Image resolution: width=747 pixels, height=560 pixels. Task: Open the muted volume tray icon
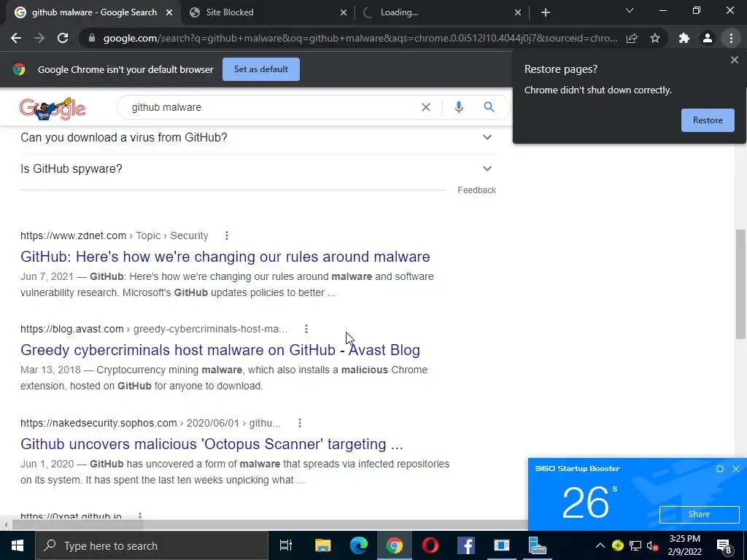[653, 545]
